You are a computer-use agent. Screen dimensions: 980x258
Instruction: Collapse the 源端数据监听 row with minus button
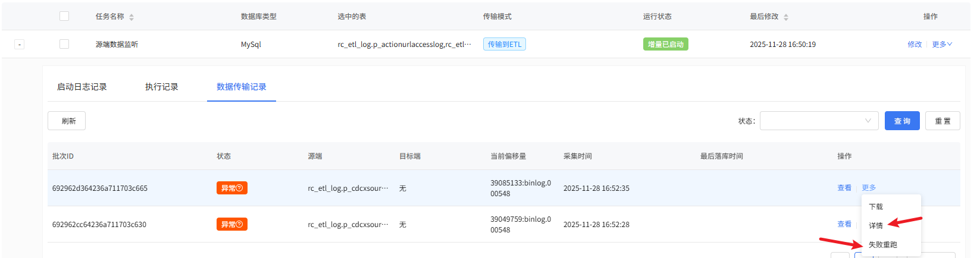point(19,44)
